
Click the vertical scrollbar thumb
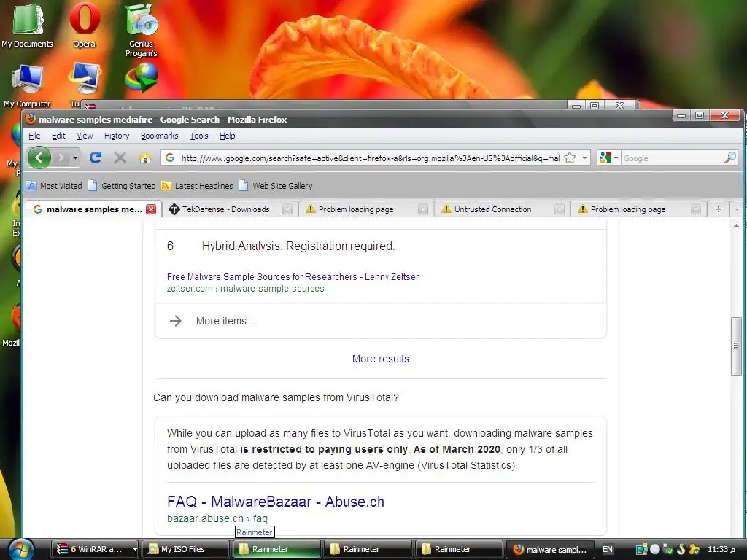click(736, 345)
